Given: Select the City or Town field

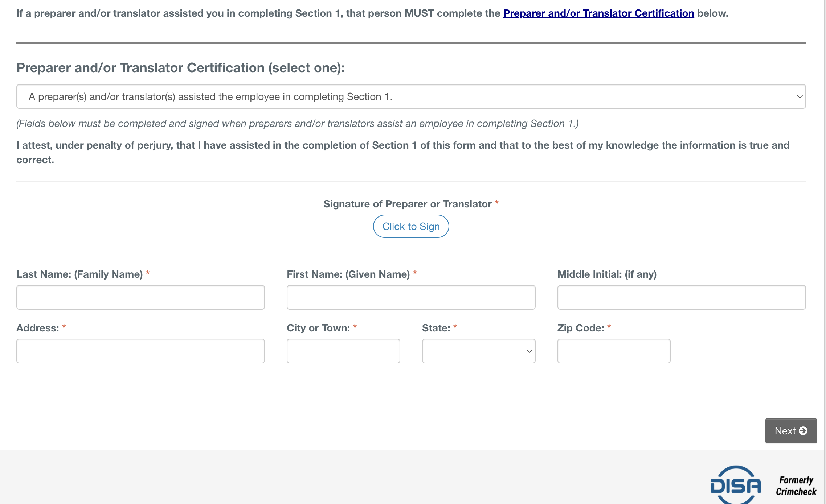Looking at the screenshot, I should pos(343,351).
